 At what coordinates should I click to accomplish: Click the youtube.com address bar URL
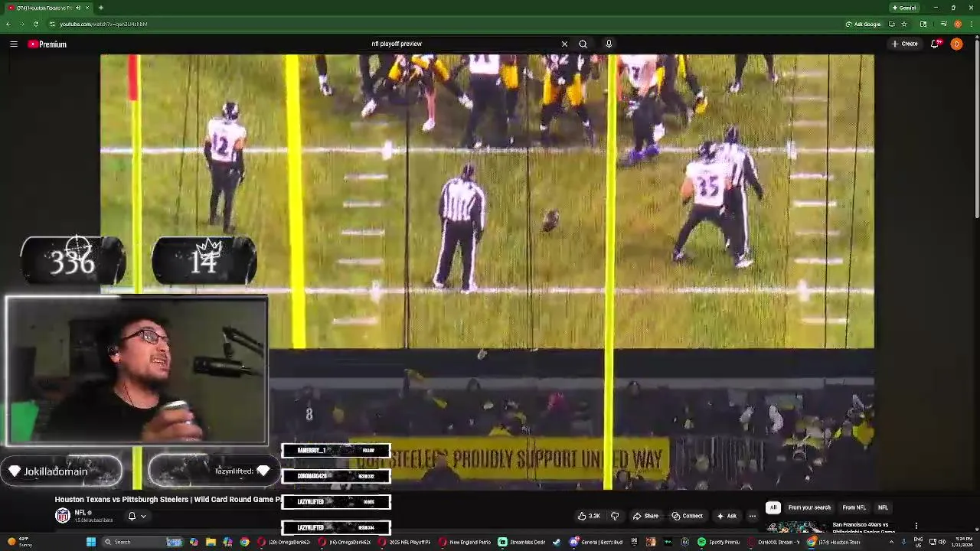(x=103, y=24)
